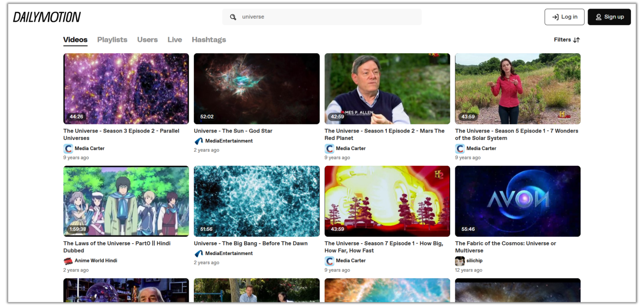Viewport: 644px width, 306px height.
Task: Open the Fabric of the Cosmos thumbnail
Action: (518, 201)
